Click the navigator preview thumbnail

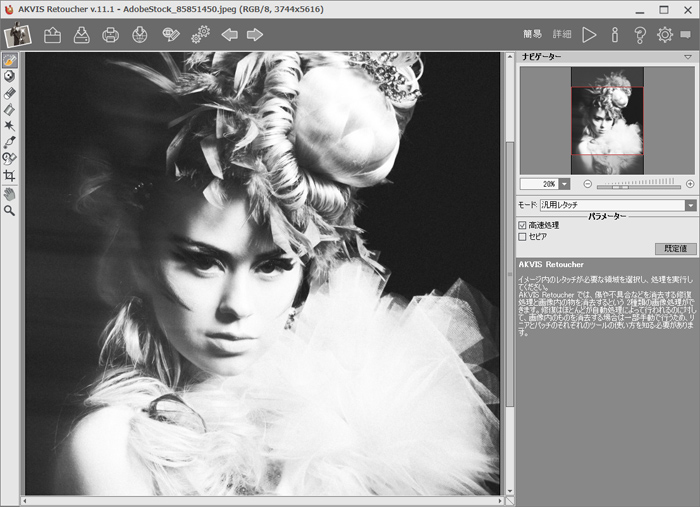tap(607, 121)
